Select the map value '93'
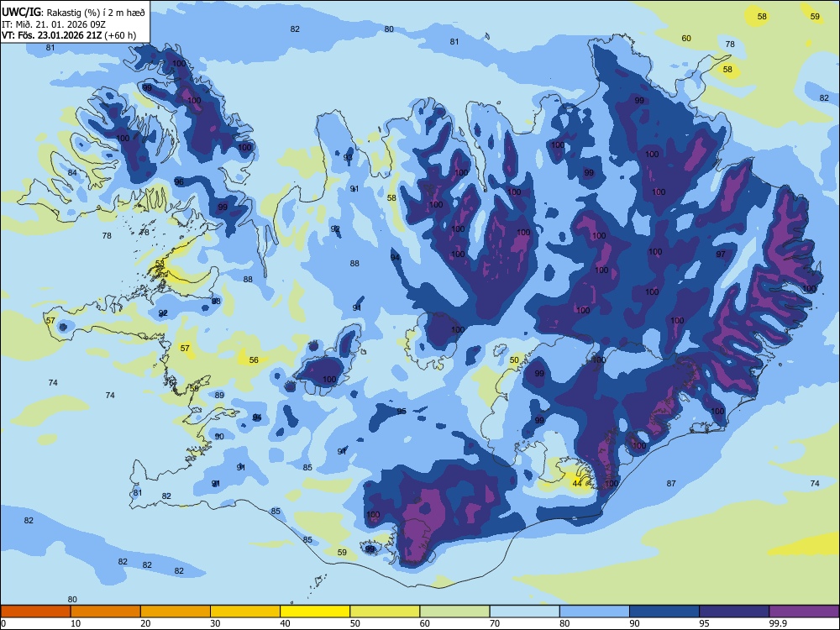Image resolution: width=840 pixels, height=630 pixels. point(349,157)
